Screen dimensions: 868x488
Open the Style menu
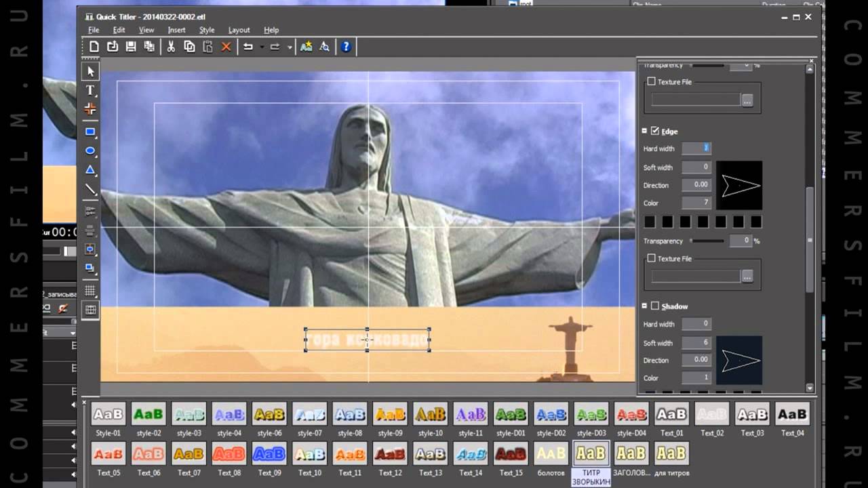coord(207,30)
